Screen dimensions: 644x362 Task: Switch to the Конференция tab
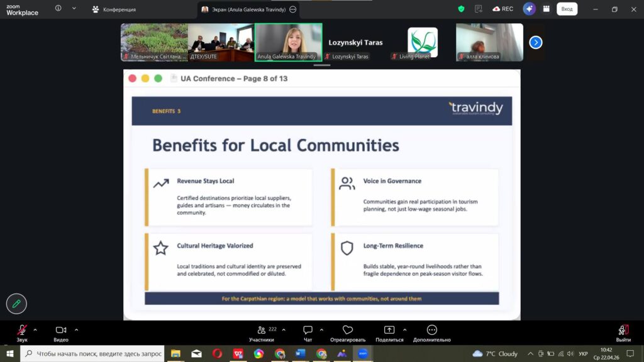(114, 9)
